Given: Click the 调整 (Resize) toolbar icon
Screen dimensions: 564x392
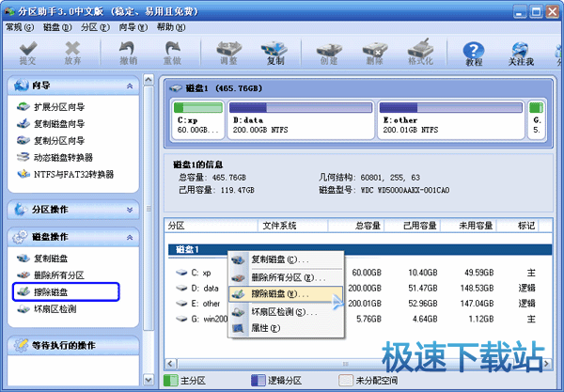Looking at the screenshot, I should pos(228,53).
